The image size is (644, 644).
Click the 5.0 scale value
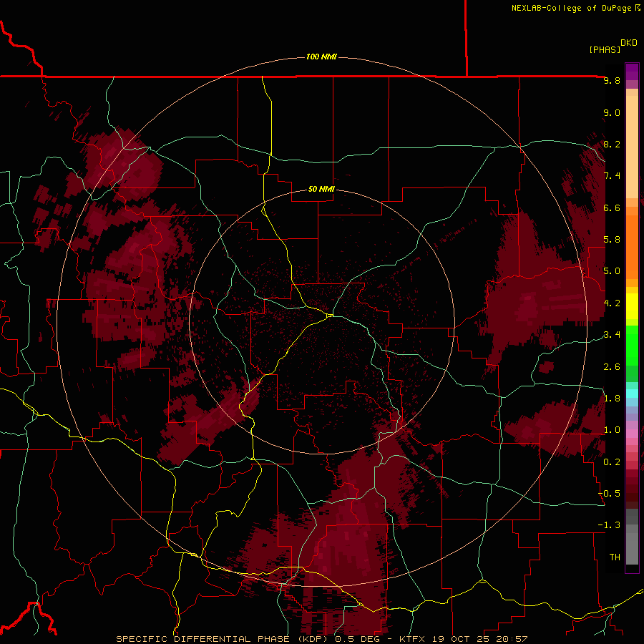(612, 271)
